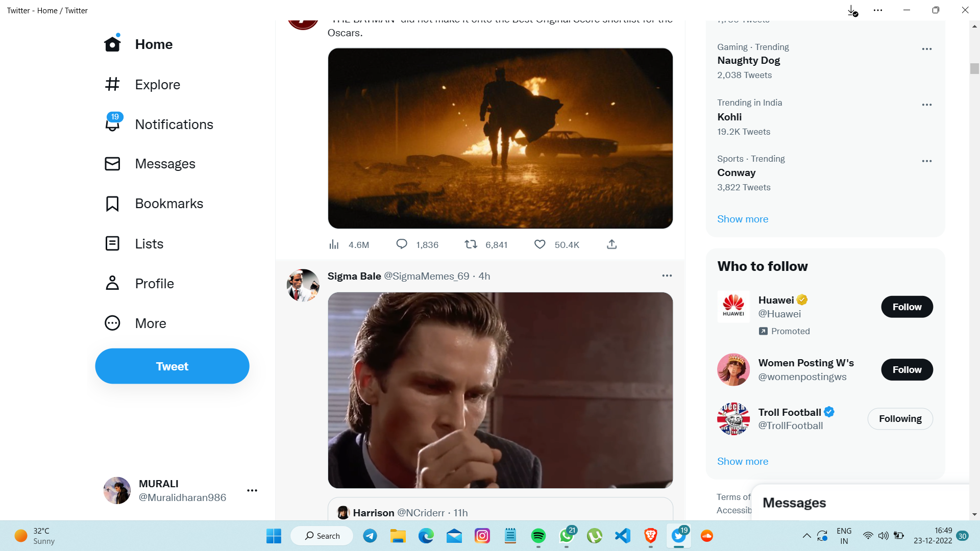Open Sigma Bale author name link
Image resolution: width=980 pixels, height=551 pixels.
354,276
